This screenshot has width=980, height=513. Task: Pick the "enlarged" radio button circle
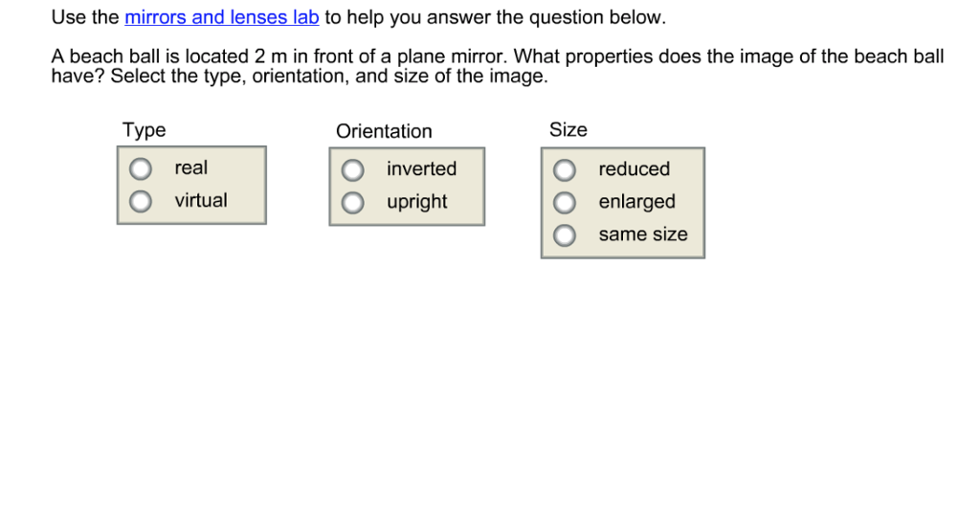566,203
